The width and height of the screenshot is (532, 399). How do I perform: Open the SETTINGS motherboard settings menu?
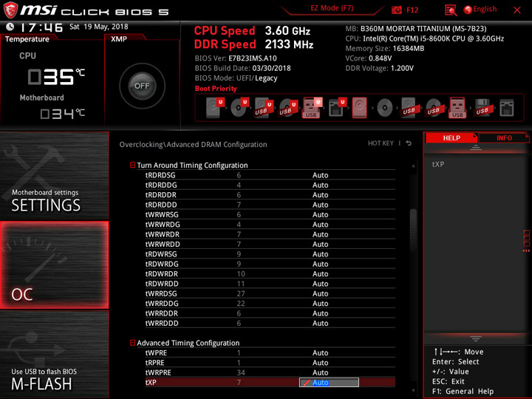54,176
